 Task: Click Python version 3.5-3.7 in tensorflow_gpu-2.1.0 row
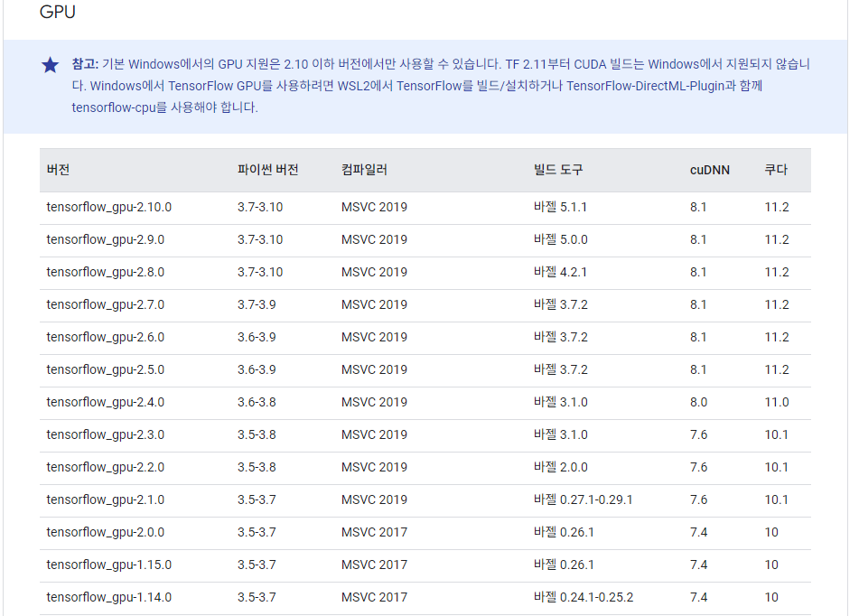point(257,499)
